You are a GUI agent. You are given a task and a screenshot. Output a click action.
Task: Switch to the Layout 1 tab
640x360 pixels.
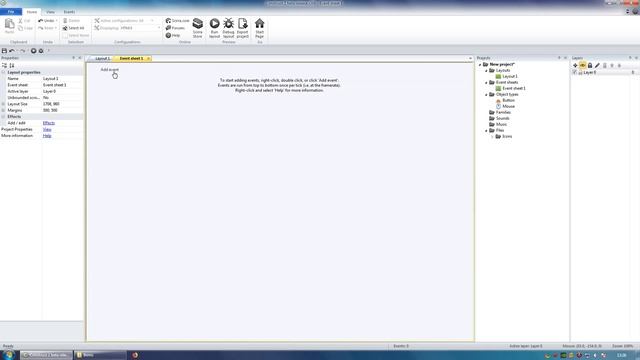[x=101, y=58]
